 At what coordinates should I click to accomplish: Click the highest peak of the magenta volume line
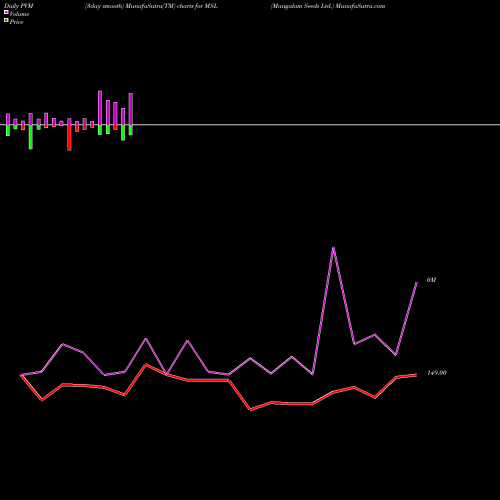(x=333, y=248)
